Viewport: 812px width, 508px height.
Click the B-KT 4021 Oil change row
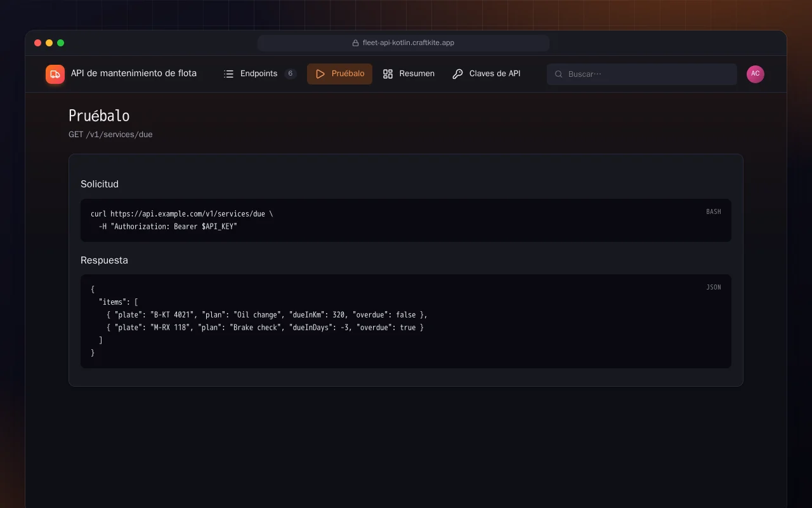[267, 315]
